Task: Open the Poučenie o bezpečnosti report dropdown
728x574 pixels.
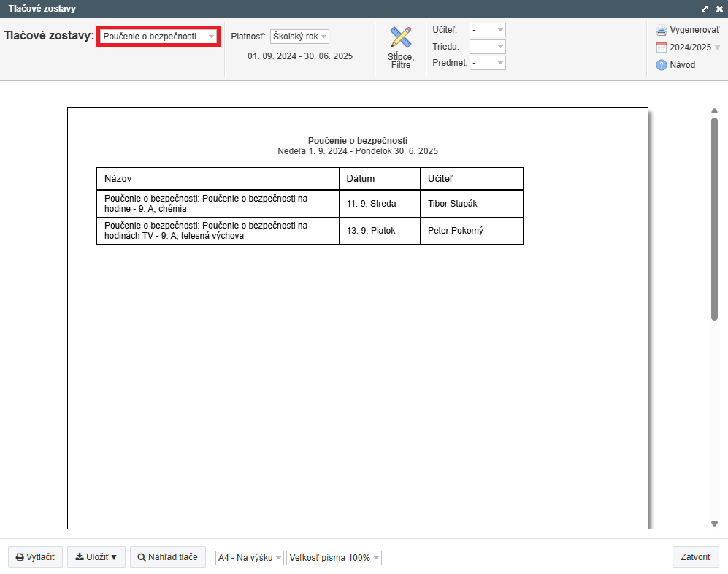Action: click(x=158, y=36)
